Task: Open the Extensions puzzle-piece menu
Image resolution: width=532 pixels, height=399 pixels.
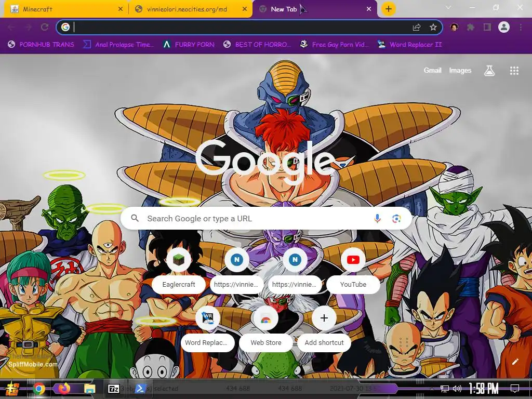Action: [471, 27]
